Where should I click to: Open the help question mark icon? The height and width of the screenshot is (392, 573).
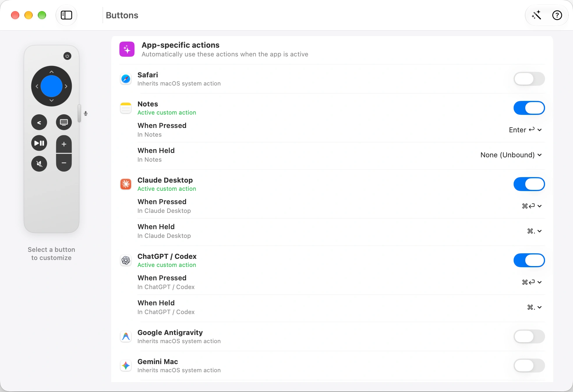tap(557, 15)
